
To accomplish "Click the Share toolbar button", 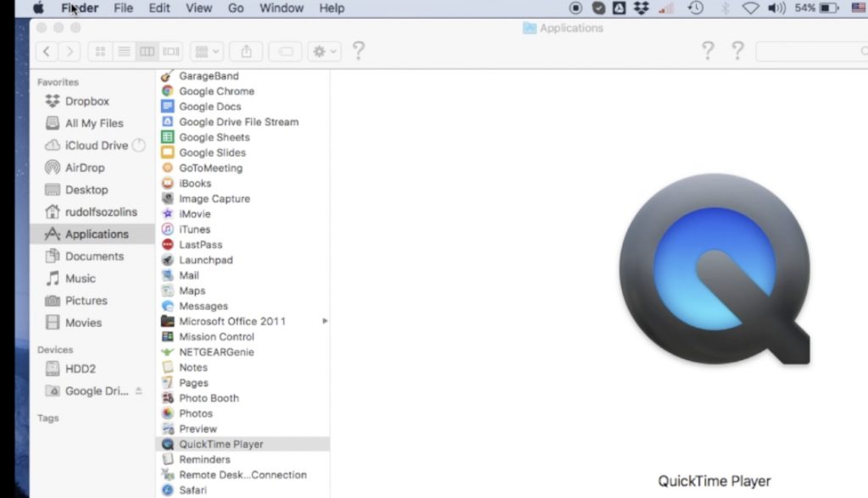I will [247, 52].
